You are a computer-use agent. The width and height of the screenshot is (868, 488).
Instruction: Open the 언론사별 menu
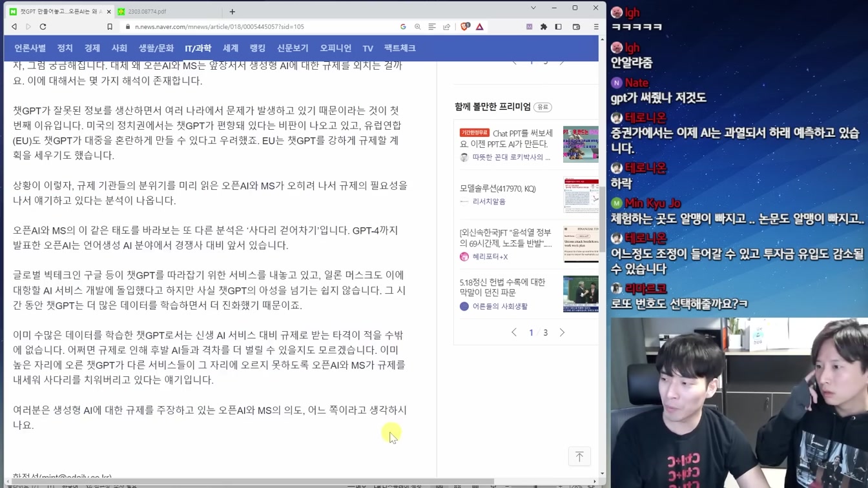30,48
